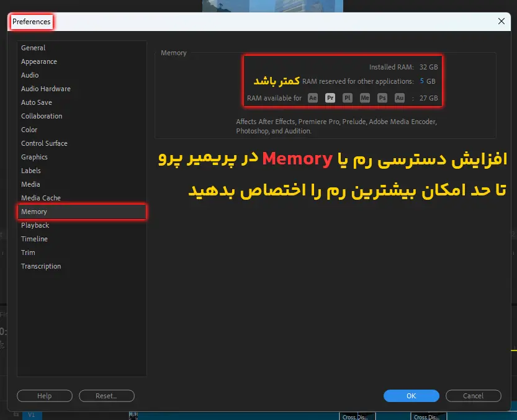This screenshot has width=517, height=420.
Task: Open Playback preferences
Action: click(x=82, y=225)
